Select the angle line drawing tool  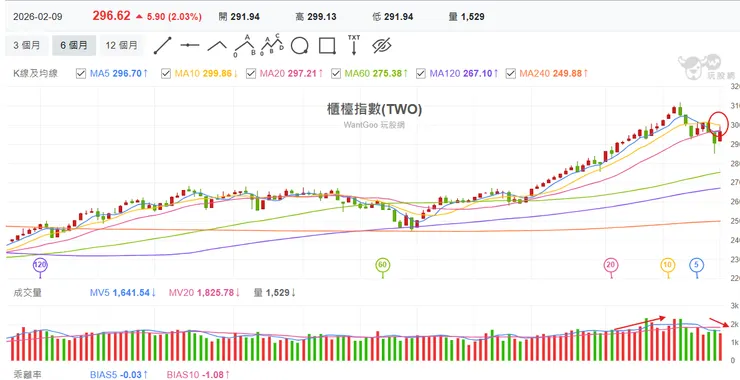click(217, 46)
